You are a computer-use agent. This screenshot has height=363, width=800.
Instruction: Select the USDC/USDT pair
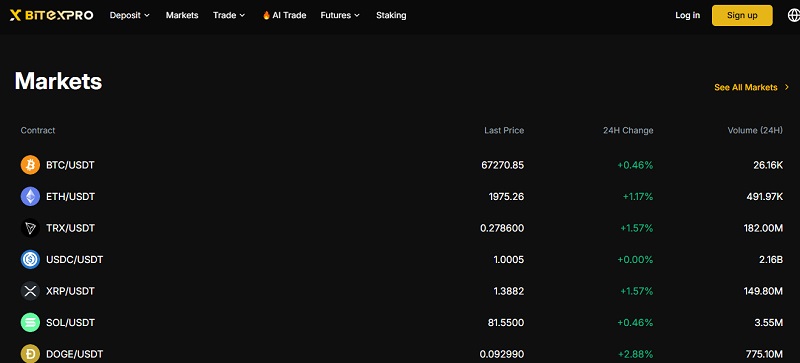click(x=74, y=259)
